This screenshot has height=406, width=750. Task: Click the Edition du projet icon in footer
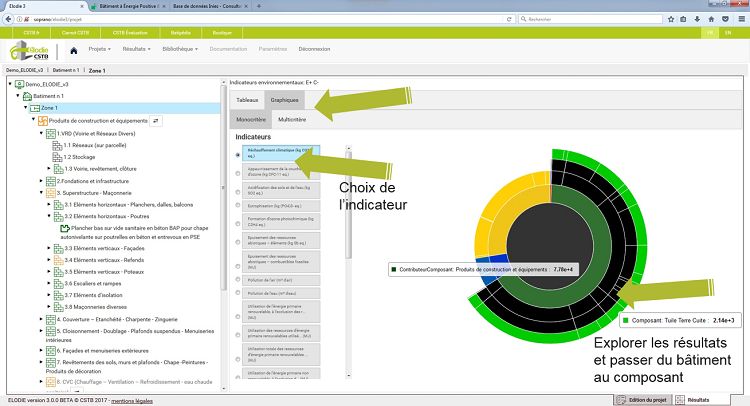tap(621, 400)
